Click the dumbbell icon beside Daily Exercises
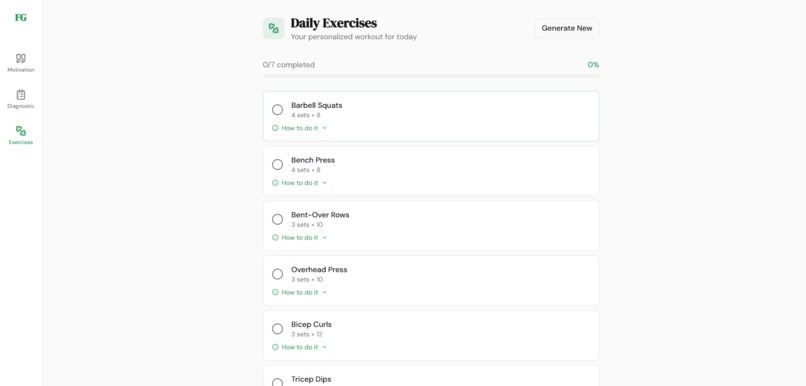 [x=273, y=28]
